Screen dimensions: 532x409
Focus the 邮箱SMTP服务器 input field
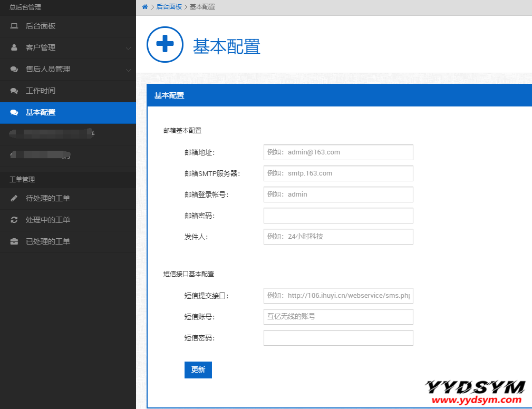pos(338,173)
